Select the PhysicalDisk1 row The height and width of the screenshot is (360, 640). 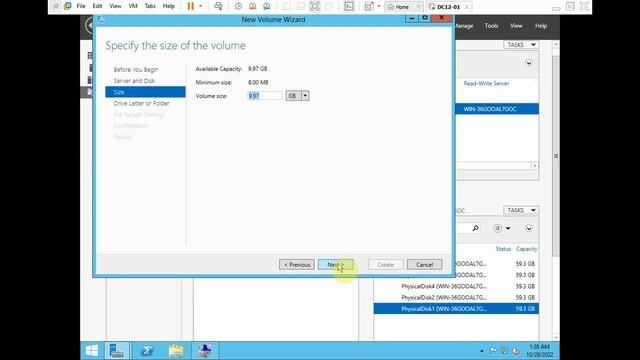(456, 309)
